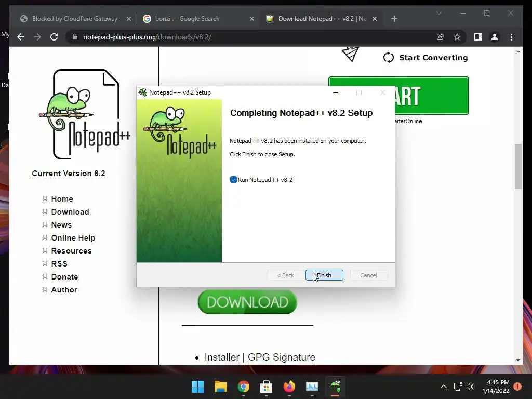Click the Current Version 8.2 link
The width and height of the screenshot is (532, 399).
[x=69, y=174]
